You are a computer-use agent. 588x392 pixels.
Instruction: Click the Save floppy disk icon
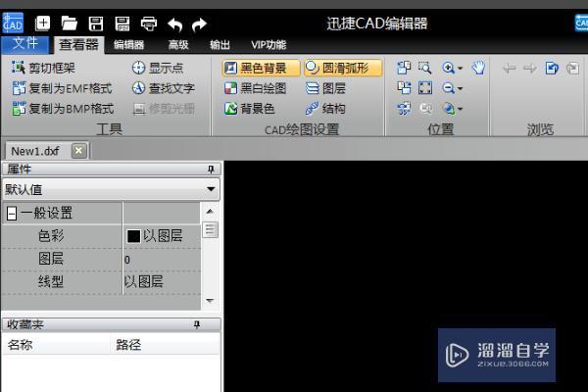tap(96, 24)
